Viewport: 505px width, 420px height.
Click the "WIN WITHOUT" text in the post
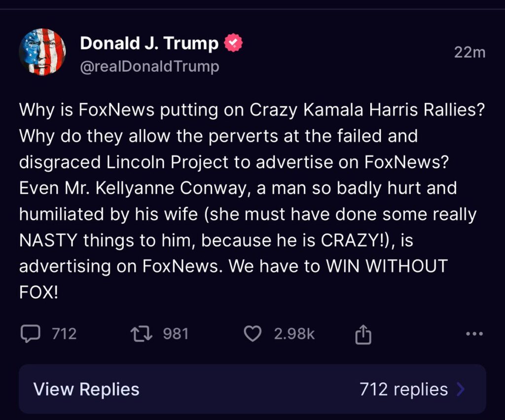point(386,266)
